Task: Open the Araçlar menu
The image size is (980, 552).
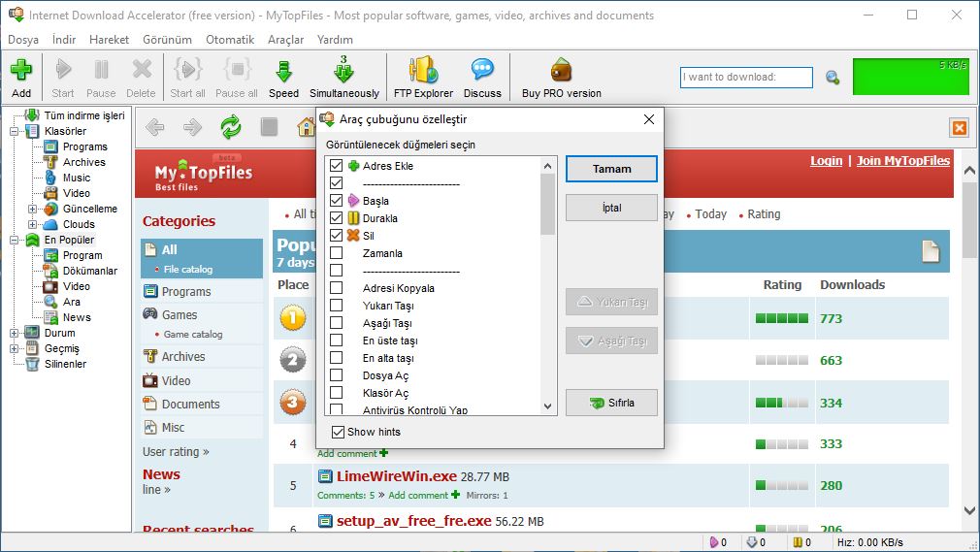Action: 285,40
